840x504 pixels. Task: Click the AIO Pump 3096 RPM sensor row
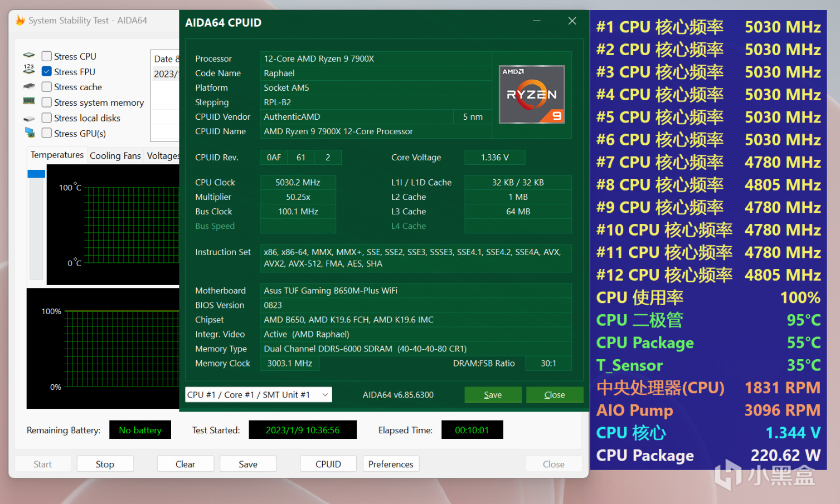(708, 410)
